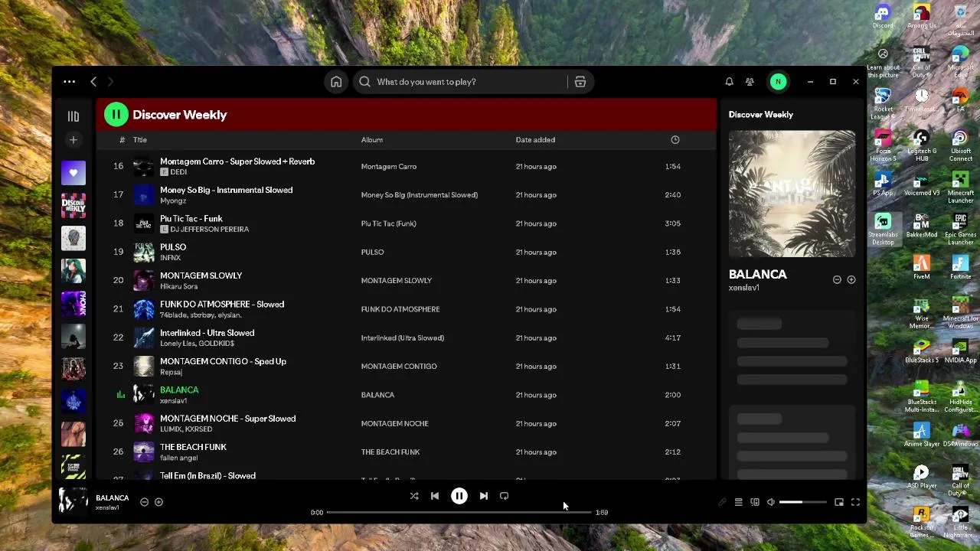The image size is (980, 551).
Task: Toggle the lyrics microphone icon
Action: (x=721, y=503)
